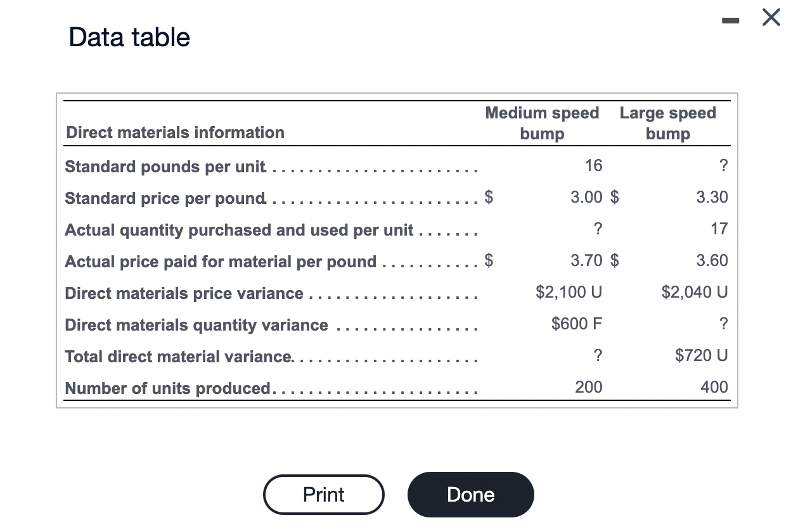
Task: Click the 200 units produced value
Action: pyautogui.click(x=588, y=387)
